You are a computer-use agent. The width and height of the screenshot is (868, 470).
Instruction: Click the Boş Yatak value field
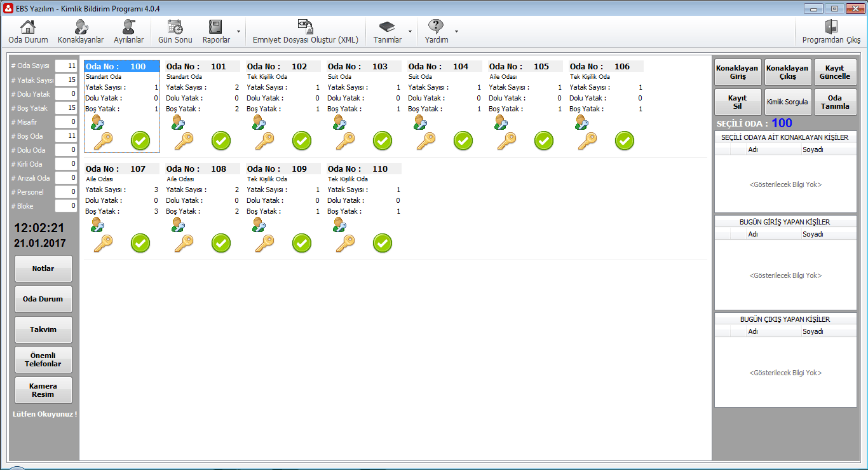click(66, 107)
